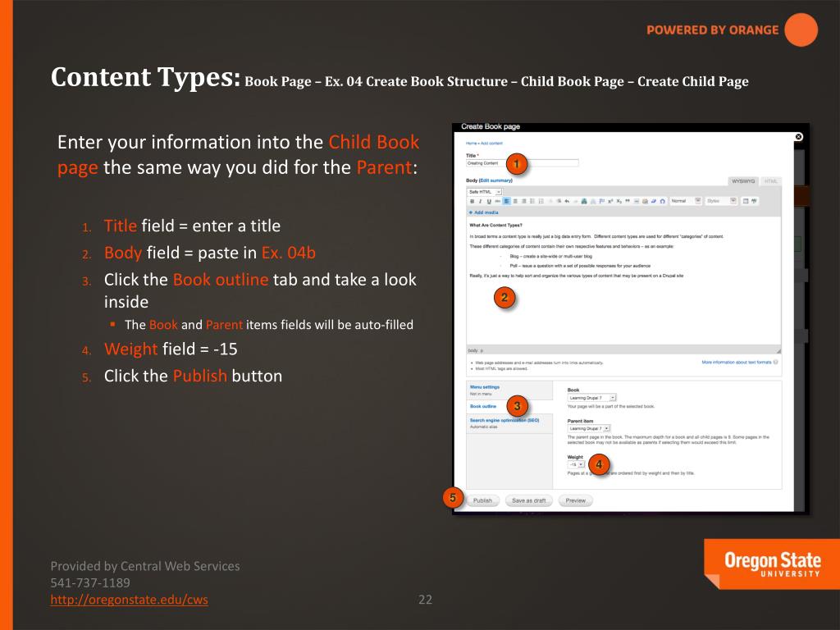Screen dimensions: 840x630
Task: Click the Publish button
Action: (482, 501)
